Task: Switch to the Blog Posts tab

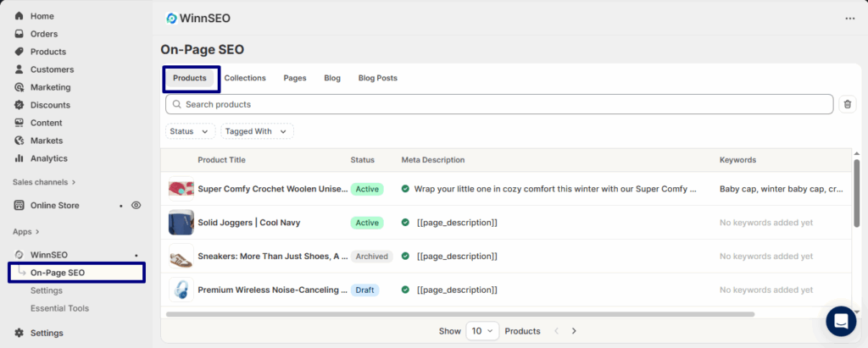Action: (x=378, y=78)
